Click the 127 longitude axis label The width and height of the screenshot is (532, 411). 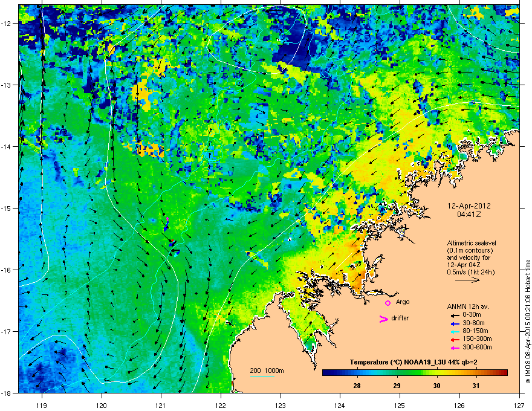519,405
